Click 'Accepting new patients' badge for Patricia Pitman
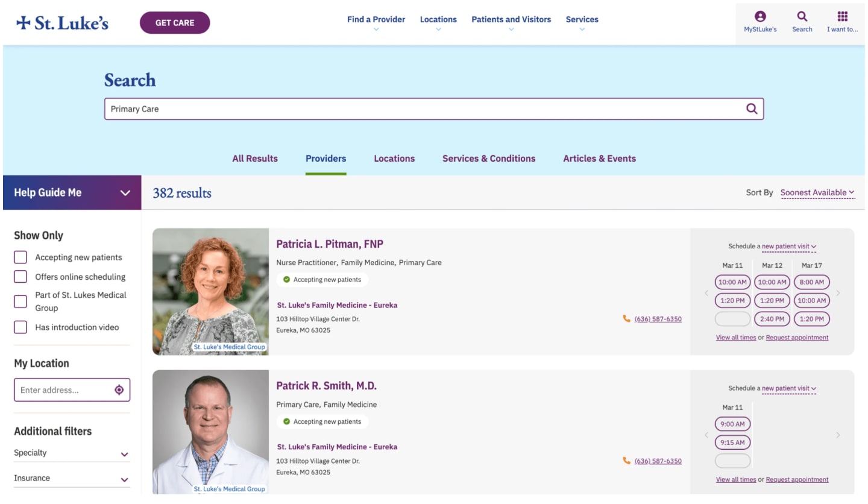Viewport: 868px width, 504px height. point(322,280)
